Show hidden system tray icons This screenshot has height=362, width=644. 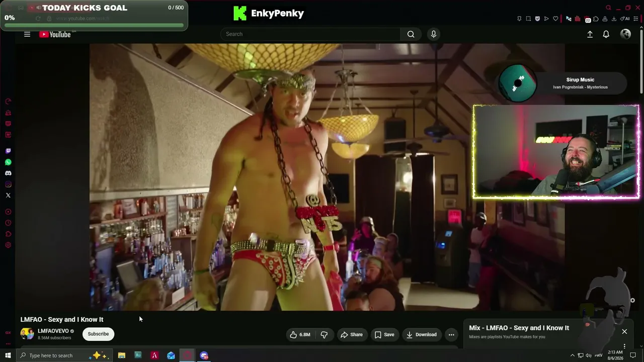pyautogui.click(x=572, y=355)
